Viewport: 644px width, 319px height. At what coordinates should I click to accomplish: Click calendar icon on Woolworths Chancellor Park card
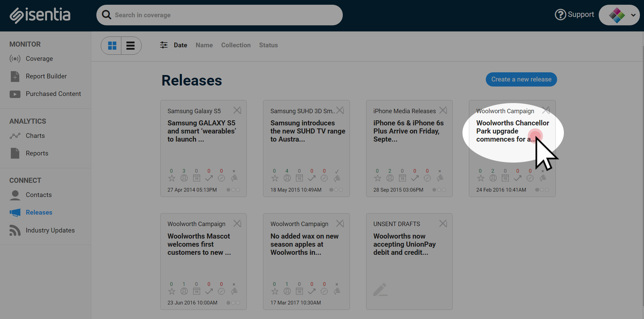click(505, 178)
